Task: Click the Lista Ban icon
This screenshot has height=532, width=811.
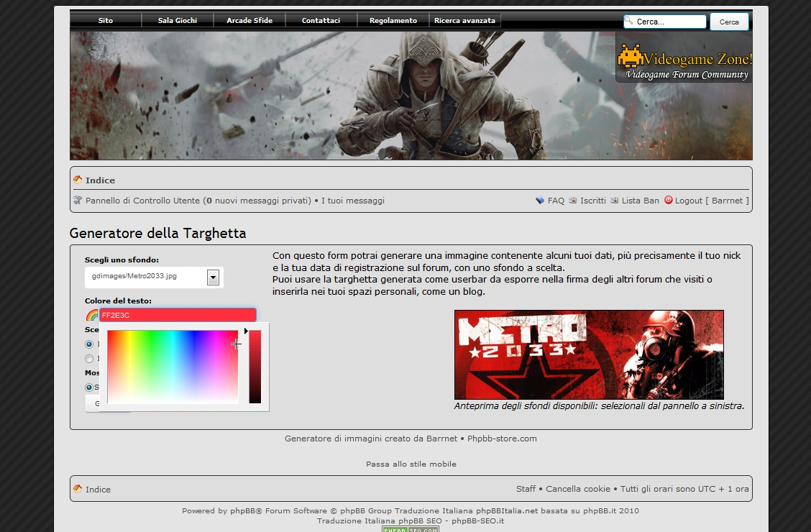Action: point(615,200)
